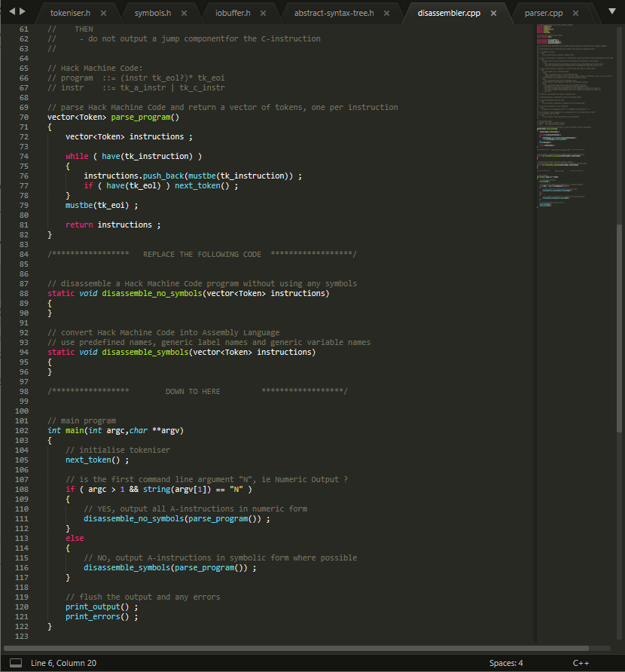Click the disassemble_no_symbols function definition name
This screenshot has width=625, height=672.
(x=151, y=294)
